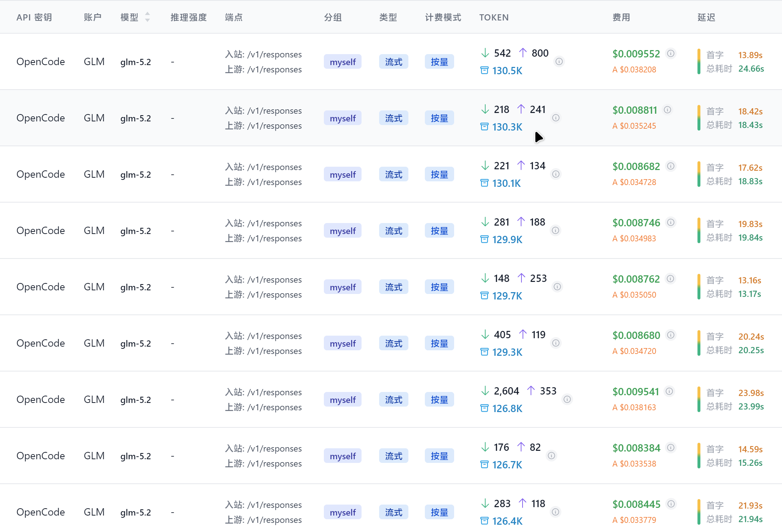Click cached token count 129.7K
This screenshot has width=782, height=532.
pos(507,295)
